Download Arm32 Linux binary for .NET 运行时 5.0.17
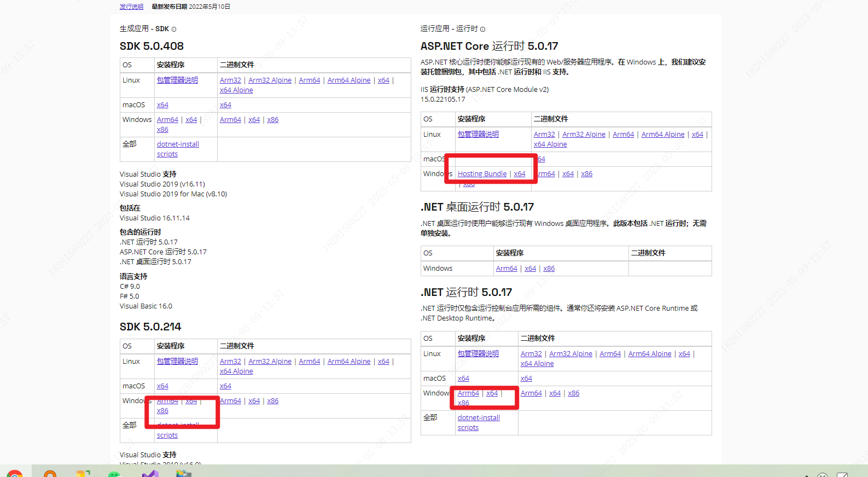The width and height of the screenshot is (868, 477). coord(531,353)
